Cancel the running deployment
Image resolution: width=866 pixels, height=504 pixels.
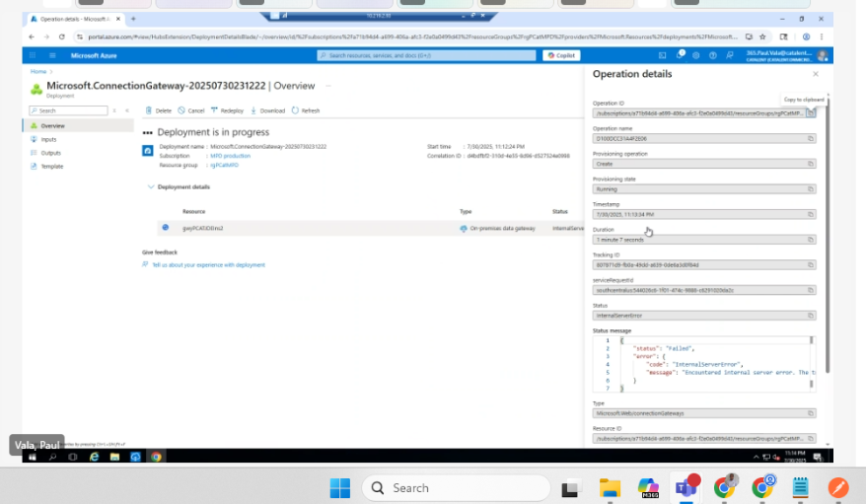click(x=191, y=110)
